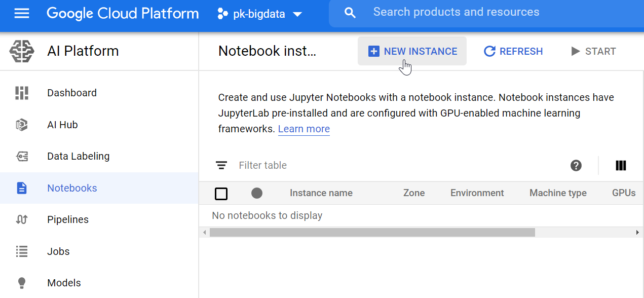
Task: Toggle the select-all instances checkbox
Action: tap(221, 193)
